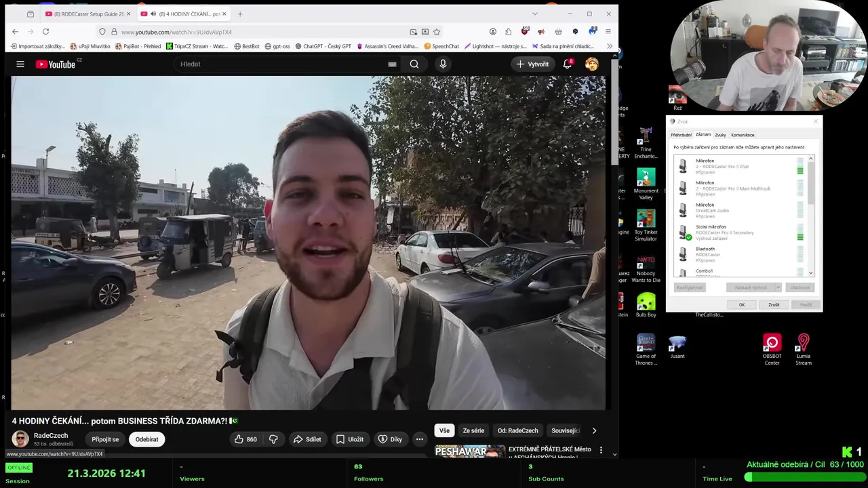Open a new browser tab with plus

(240, 14)
